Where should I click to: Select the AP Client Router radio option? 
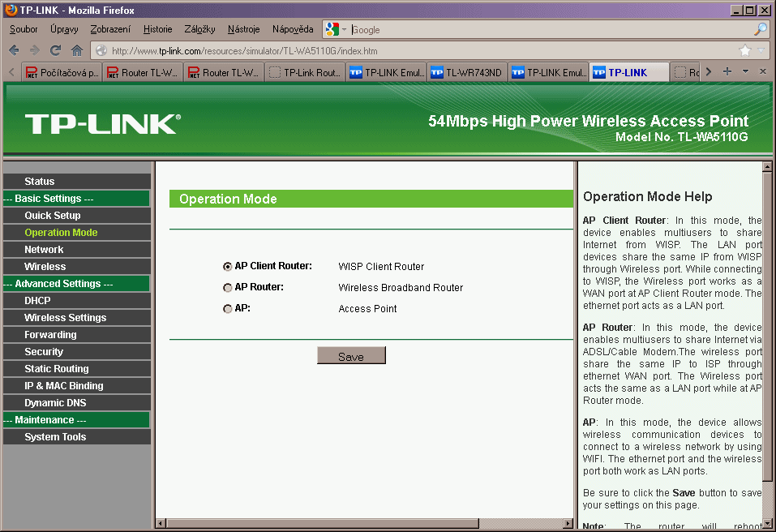[227, 266]
